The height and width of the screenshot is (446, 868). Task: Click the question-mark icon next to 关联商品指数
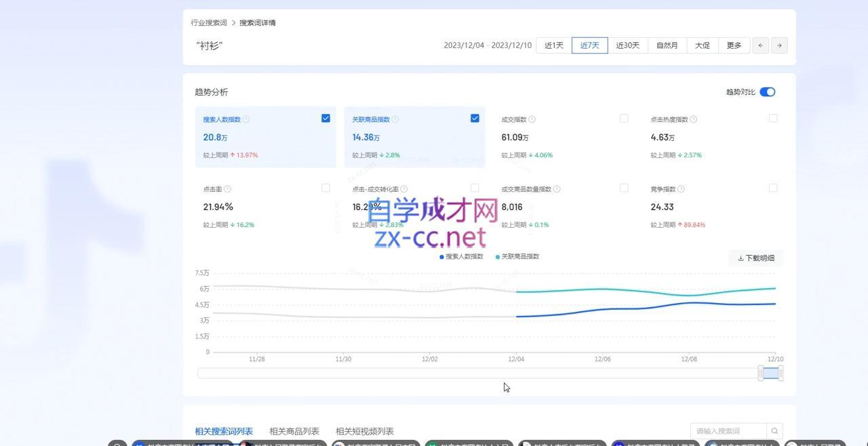pos(393,119)
